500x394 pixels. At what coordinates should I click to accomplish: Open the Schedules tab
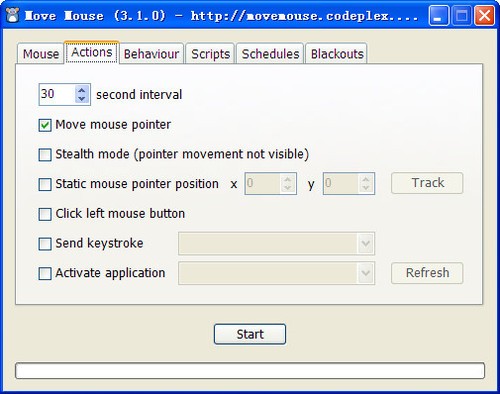pyautogui.click(x=270, y=54)
